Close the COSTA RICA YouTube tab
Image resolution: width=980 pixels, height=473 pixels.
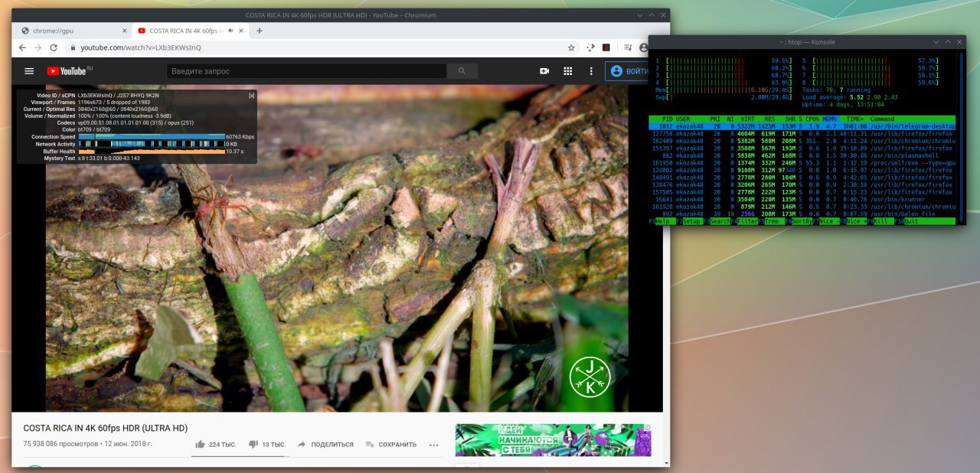240,31
